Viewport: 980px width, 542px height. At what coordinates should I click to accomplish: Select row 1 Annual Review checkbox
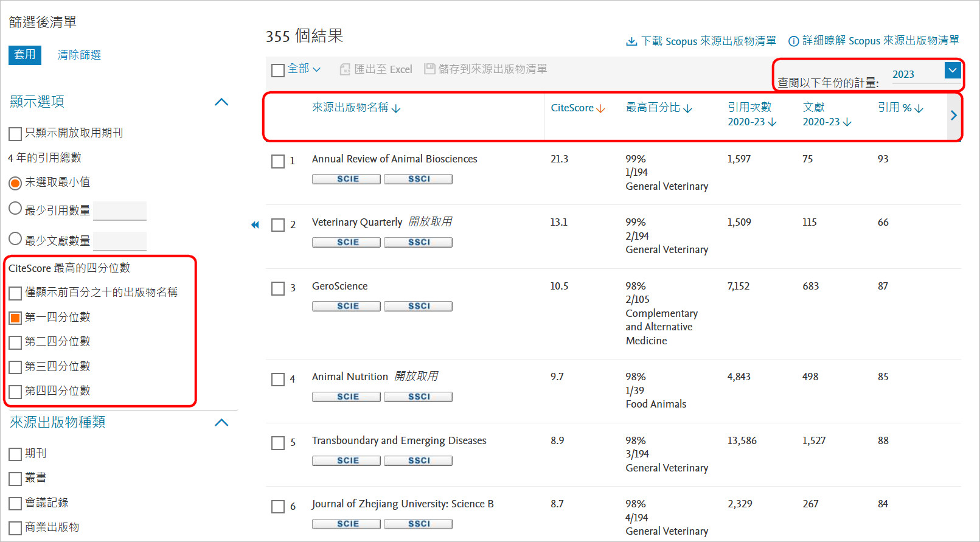(x=278, y=161)
